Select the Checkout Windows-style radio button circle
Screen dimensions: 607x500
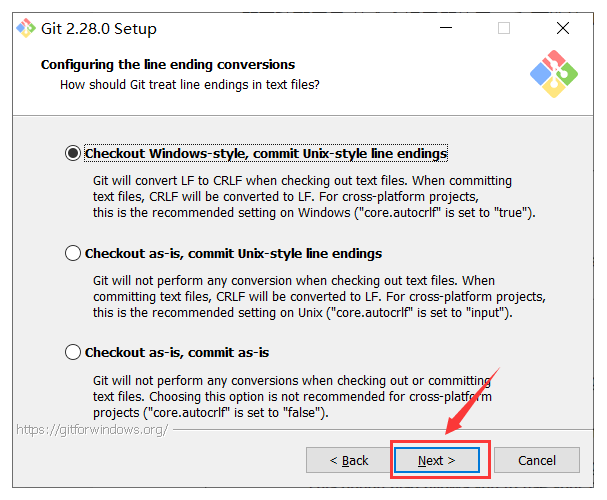(73, 153)
